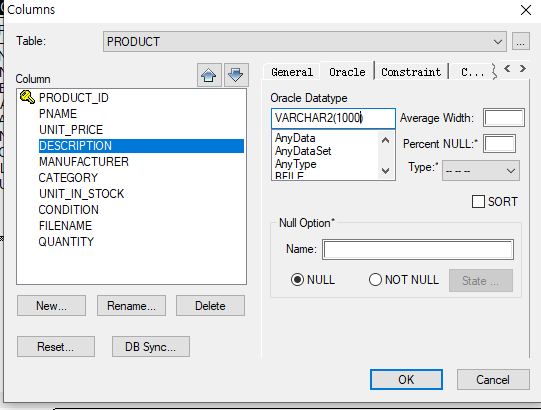Screen dimensions: 541x410
Task: Click the Reset... button
Action: click(x=56, y=346)
